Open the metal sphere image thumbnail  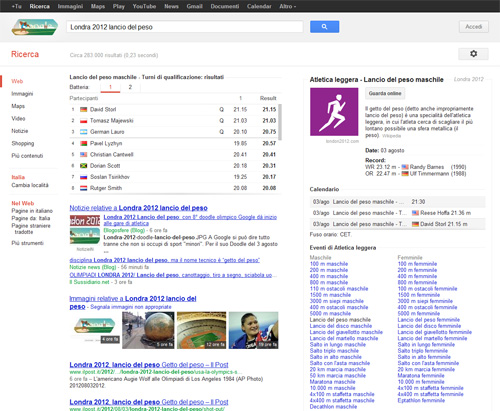pos(148,330)
